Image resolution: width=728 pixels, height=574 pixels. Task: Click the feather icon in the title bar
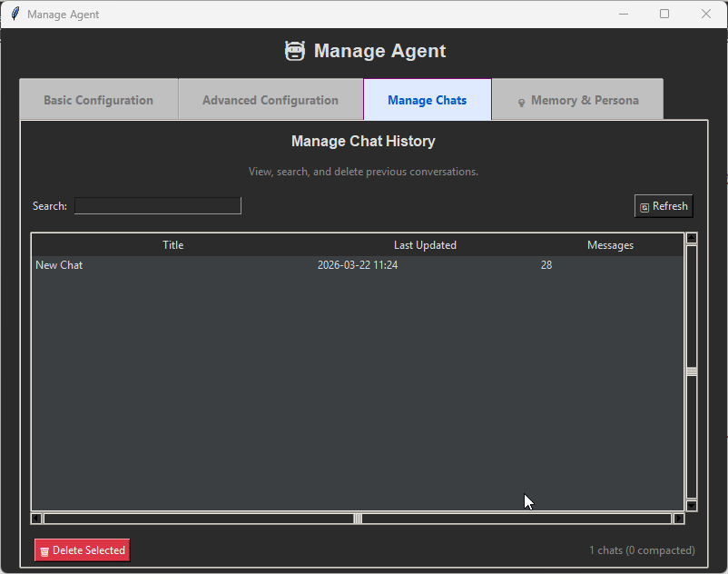tap(13, 14)
